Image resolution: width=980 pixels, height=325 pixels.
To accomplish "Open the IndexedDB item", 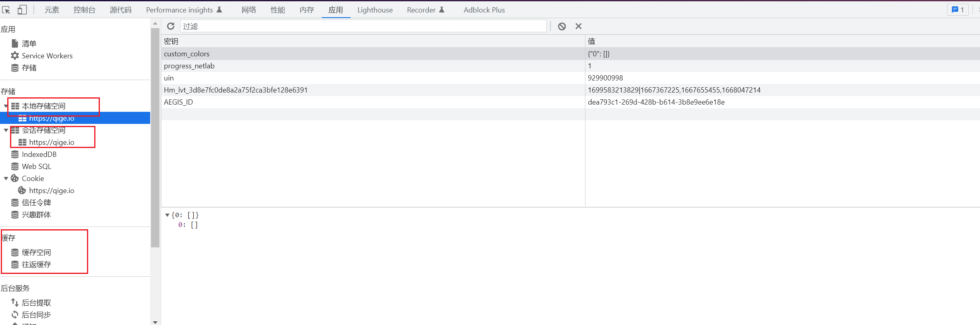I will (x=34, y=154).
